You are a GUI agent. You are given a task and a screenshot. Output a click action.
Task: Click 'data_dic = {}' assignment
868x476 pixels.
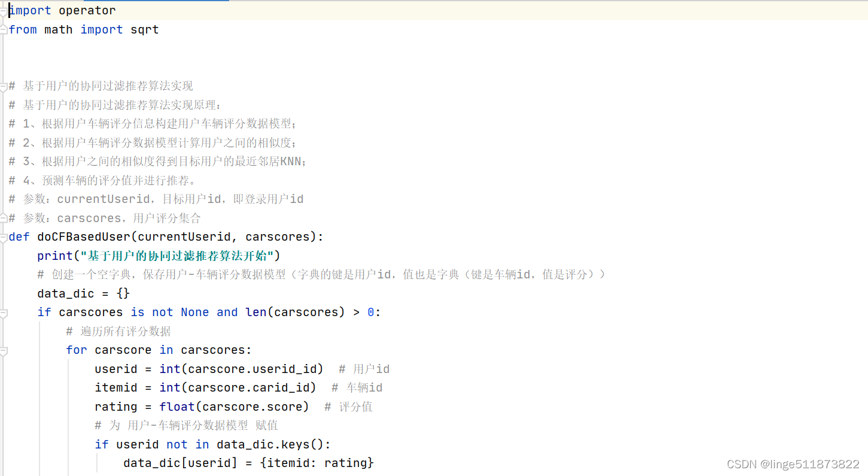pos(84,294)
